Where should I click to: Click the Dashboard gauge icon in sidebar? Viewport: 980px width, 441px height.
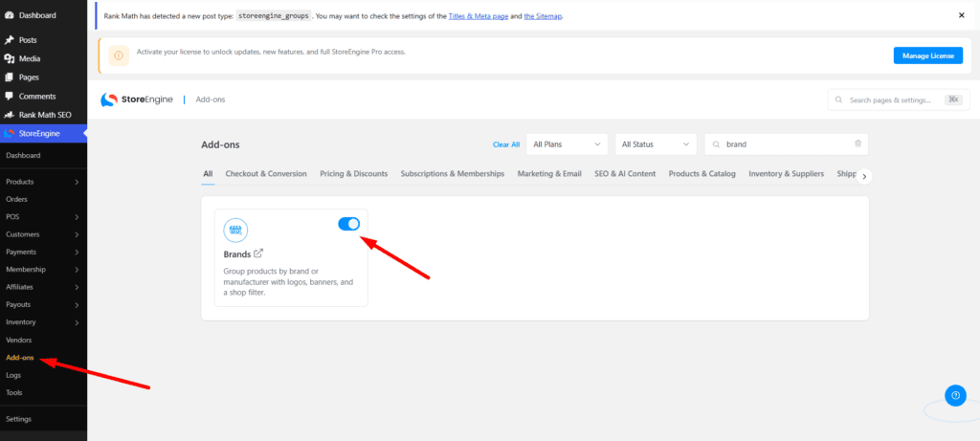(x=9, y=15)
